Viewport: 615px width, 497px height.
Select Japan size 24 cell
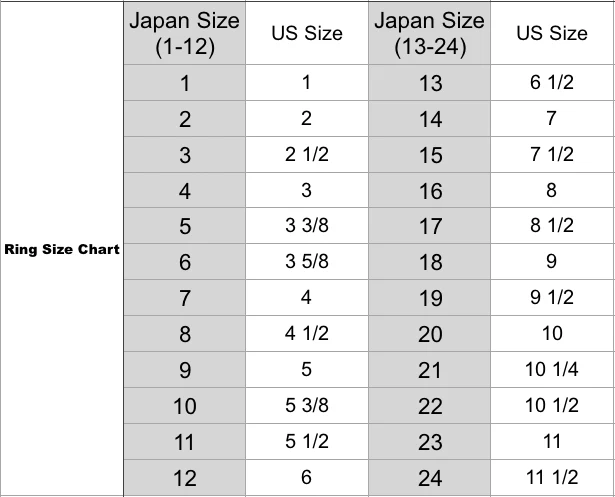[430, 477]
